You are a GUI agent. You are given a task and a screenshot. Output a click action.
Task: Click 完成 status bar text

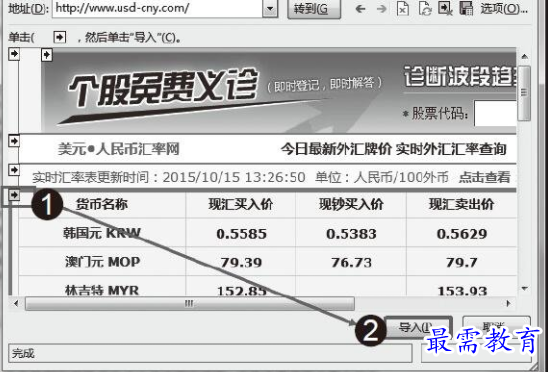tap(23, 353)
